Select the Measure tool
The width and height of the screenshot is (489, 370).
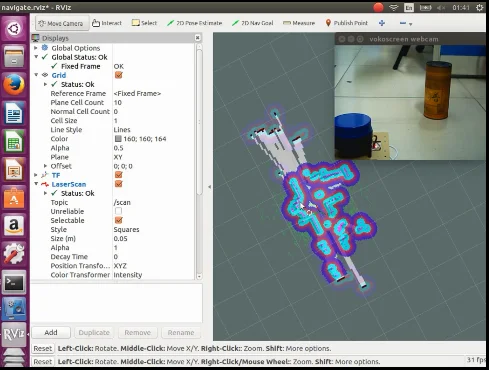(299, 23)
